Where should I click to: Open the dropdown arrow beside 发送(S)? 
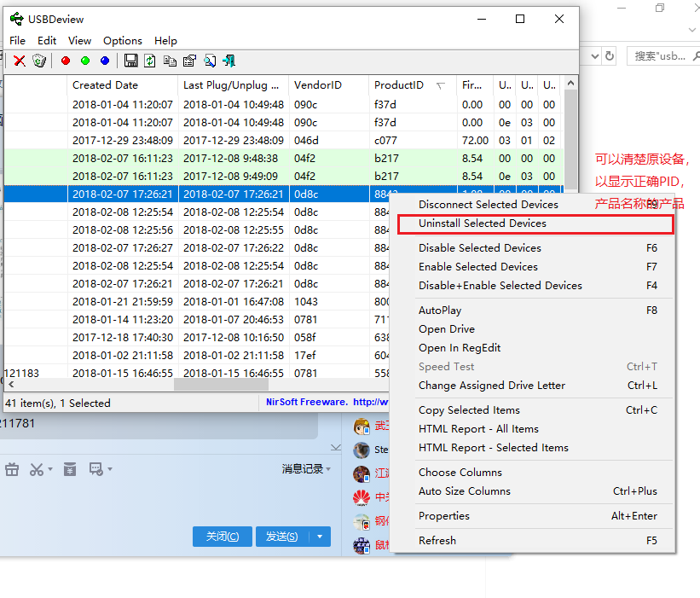point(320,537)
